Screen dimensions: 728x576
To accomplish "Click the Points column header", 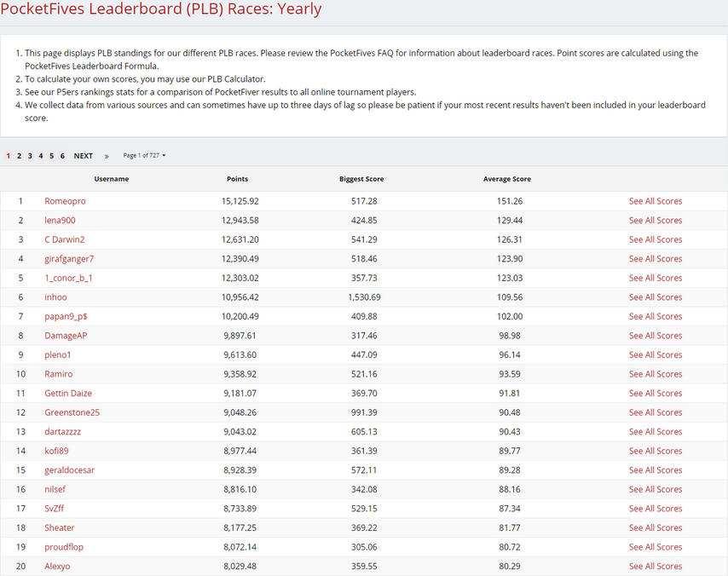I will click(237, 179).
